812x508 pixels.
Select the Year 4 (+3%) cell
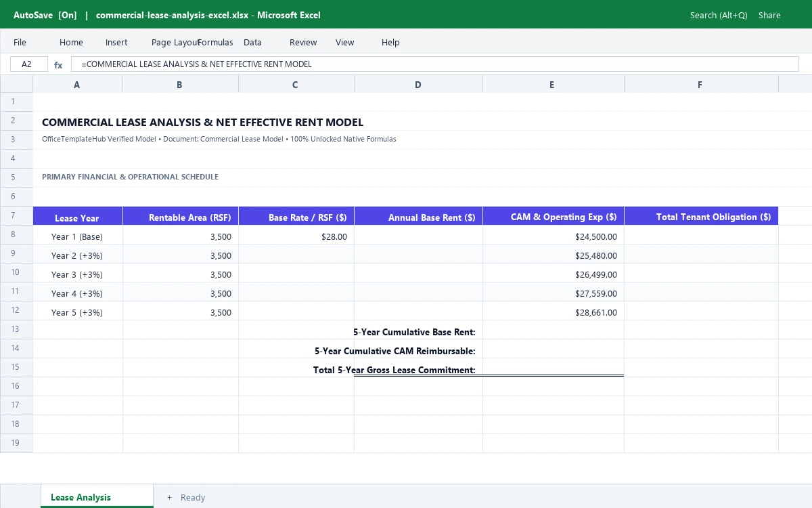pos(77,293)
